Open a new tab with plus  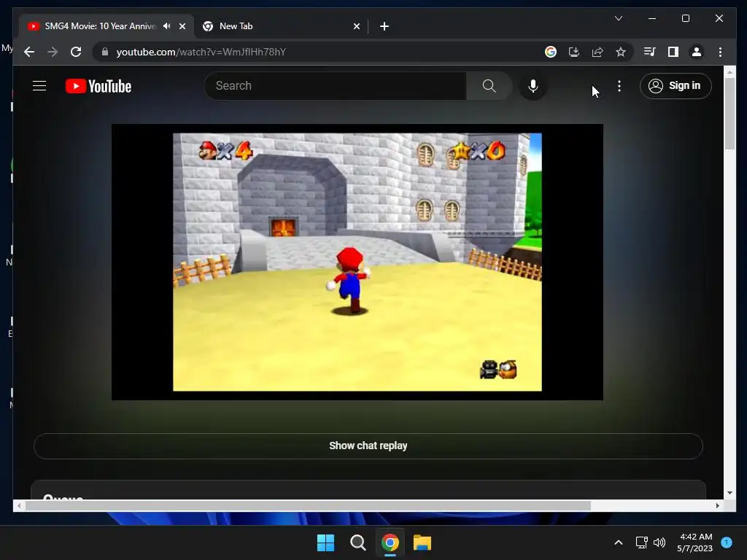pyautogui.click(x=384, y=26)
